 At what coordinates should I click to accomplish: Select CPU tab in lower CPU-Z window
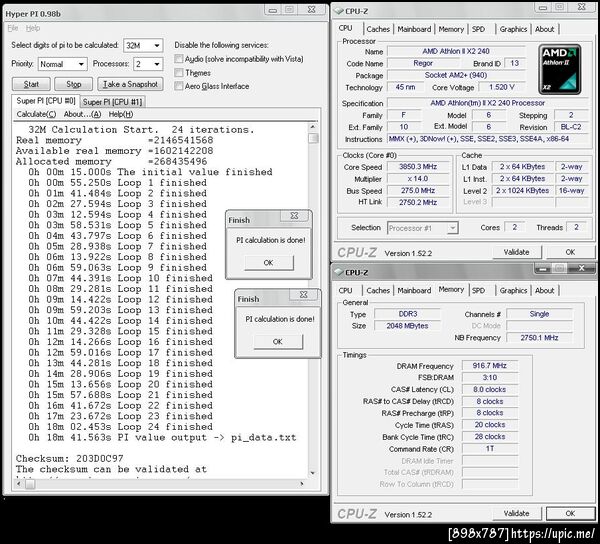click(345, 290)
